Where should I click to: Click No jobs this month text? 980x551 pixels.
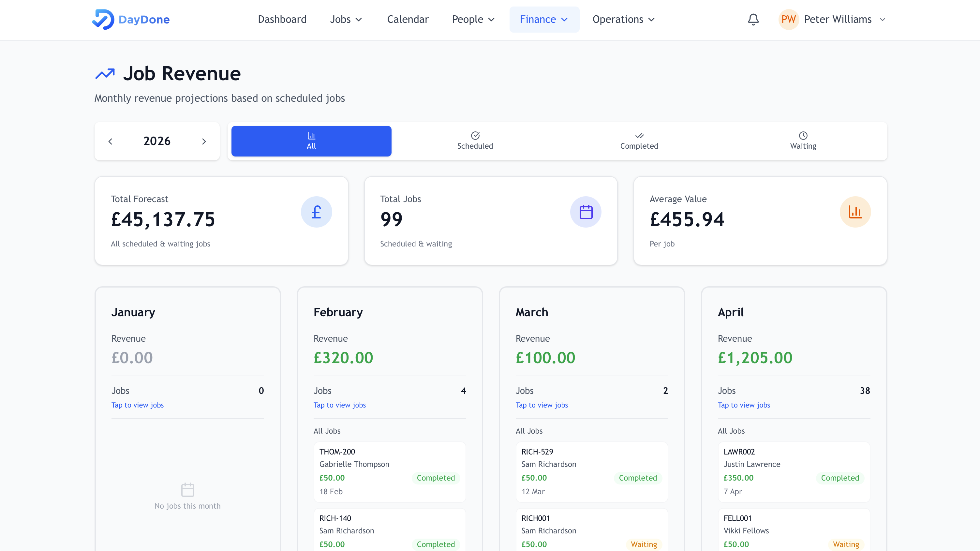pyautogui.click(x=187, y=506)
